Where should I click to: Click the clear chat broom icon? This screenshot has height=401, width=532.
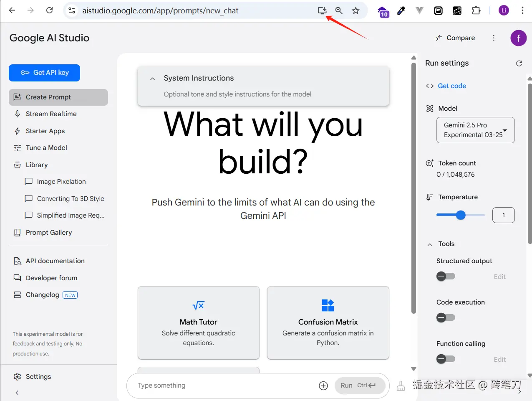(401, 386)
